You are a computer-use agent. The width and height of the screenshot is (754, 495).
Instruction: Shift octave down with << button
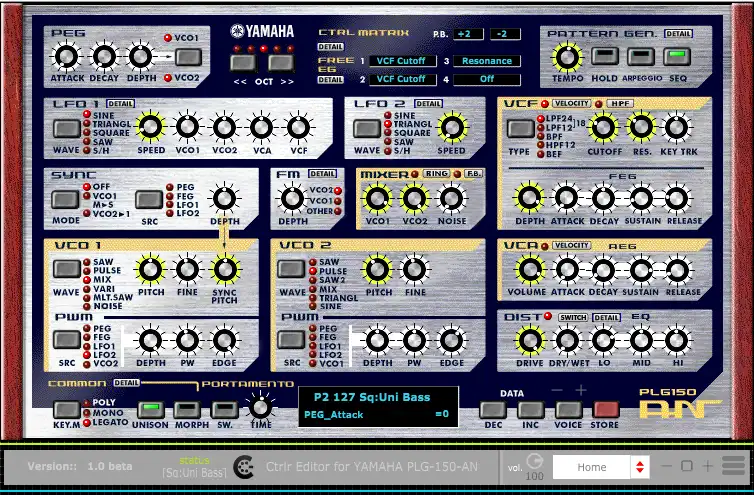tap(243, 63)
